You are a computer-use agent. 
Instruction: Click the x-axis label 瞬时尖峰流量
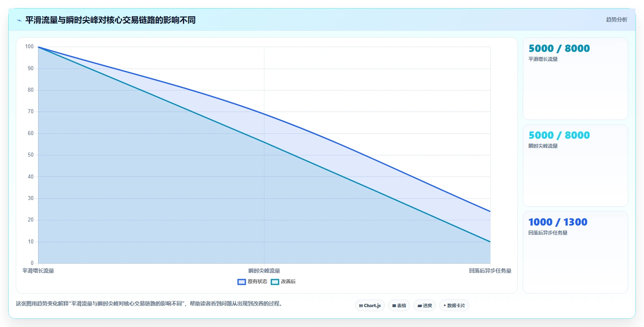pyautogui.click(x=264, y=271)
